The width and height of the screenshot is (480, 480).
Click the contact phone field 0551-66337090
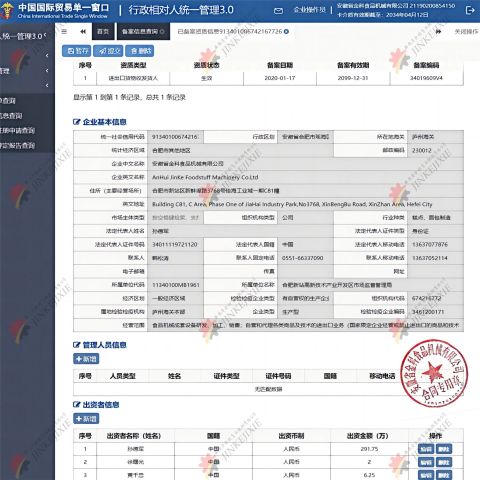point(305,258)
